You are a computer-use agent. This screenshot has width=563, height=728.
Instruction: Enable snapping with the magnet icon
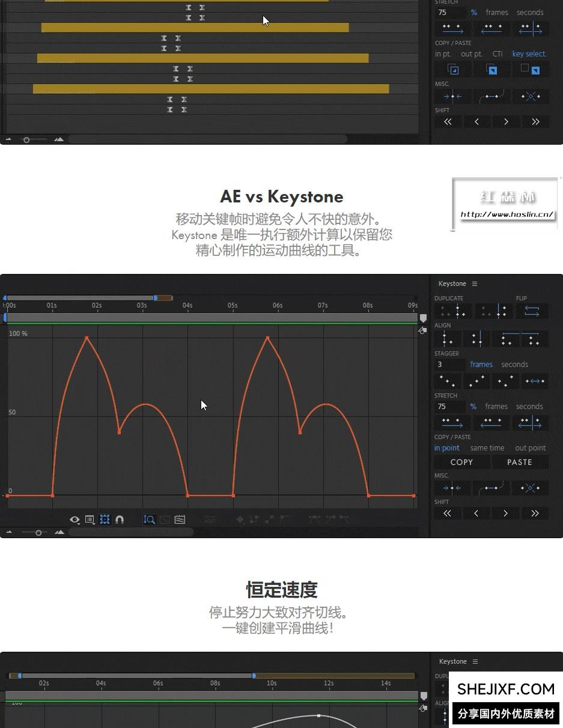120,520
